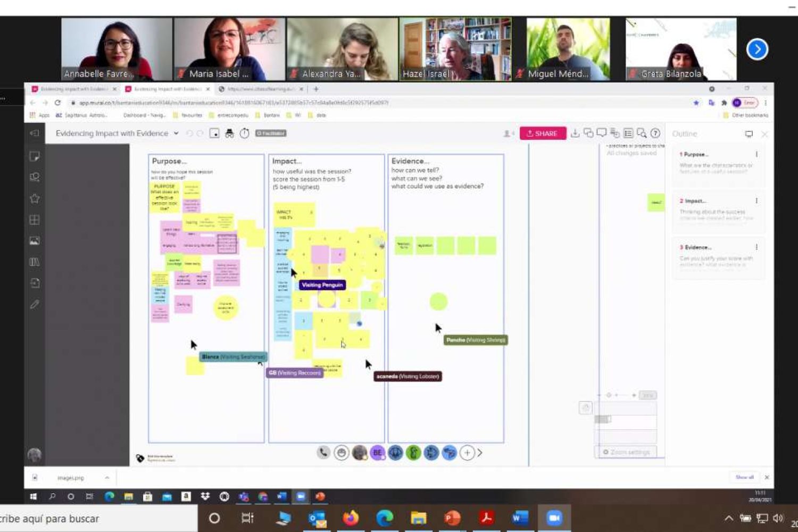Invite more people with plus button
Viewport: 798px width, 532px height.
click(x=467, y=453)
